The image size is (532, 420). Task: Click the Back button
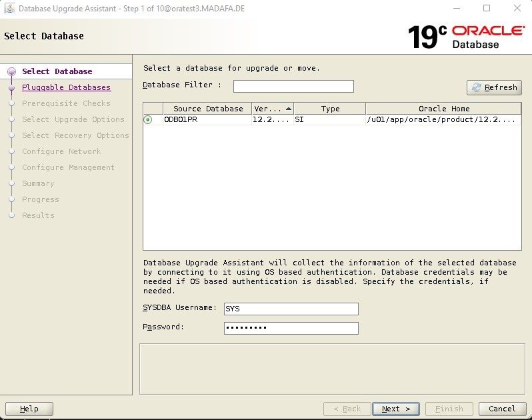click(347, 409)
